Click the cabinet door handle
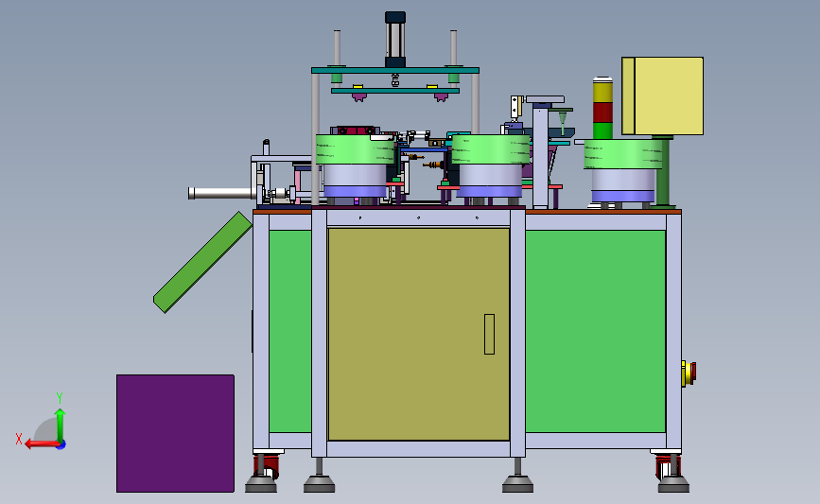Image resolution: width=820 pixels, height=504 pixels. [489, 334]
